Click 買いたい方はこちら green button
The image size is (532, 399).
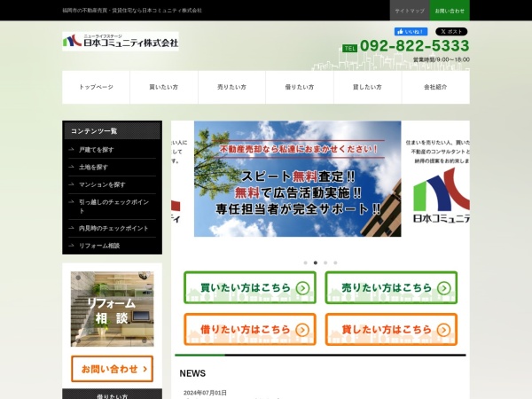pos(250,287)
